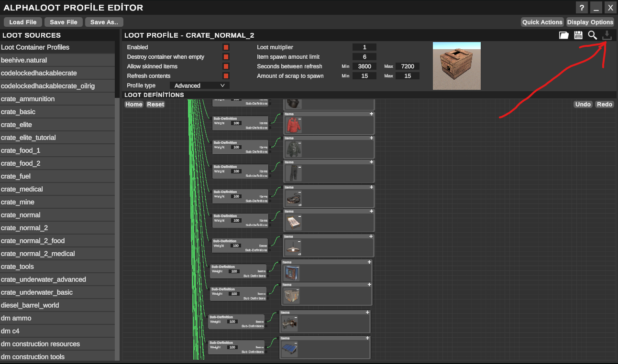Select the bed item icon
The image size is (618, 364).
pyautogui.click(x=294, y=222)
